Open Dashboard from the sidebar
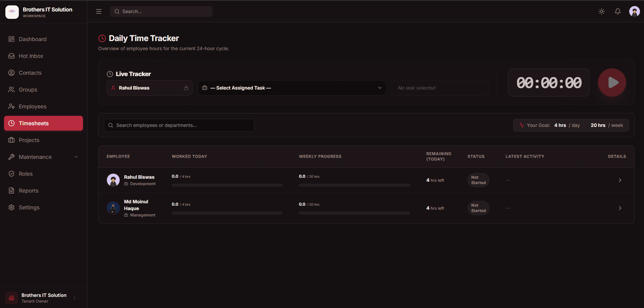Image resolution: width=644 pixels, height=308 pixels. point(44,39)
